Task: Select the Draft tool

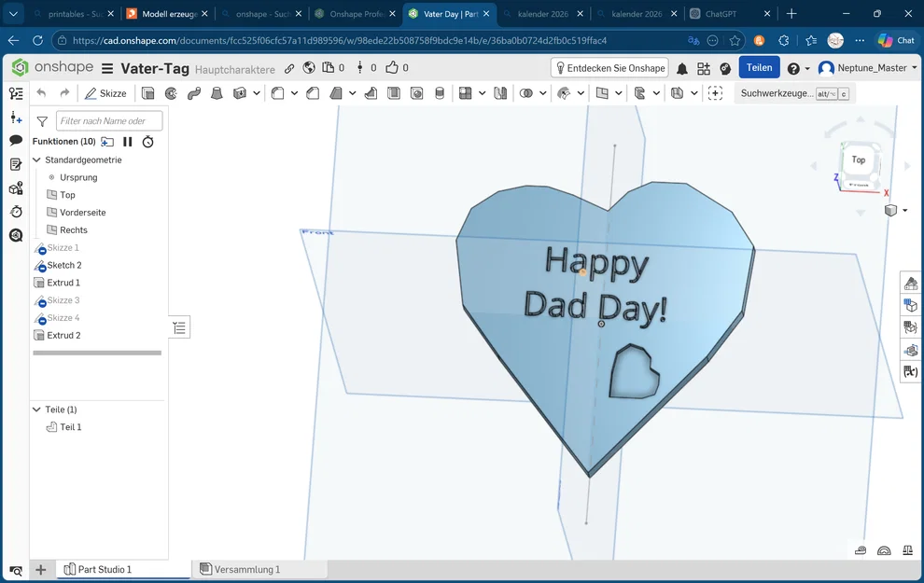Action: (336, 93)
